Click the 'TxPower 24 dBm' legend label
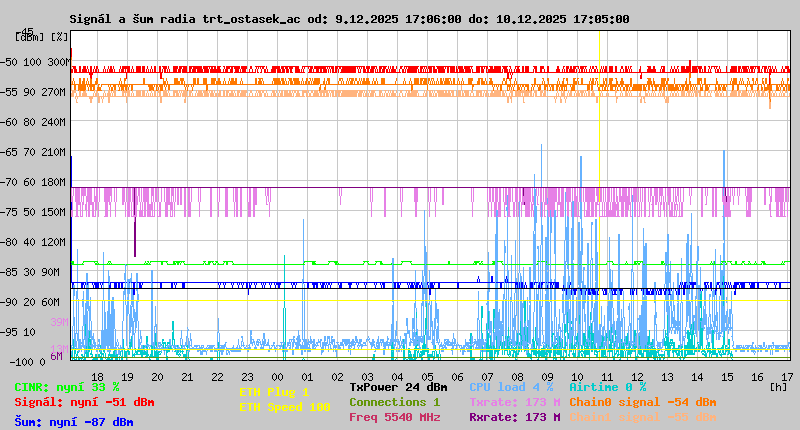Viewport: 800px width, 430px height. (398, 387)
